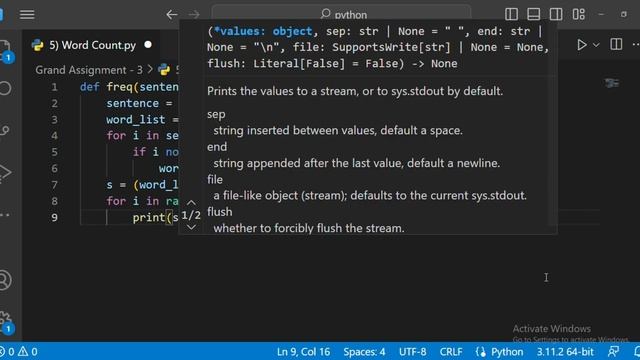The height and width of the screenshot is (360, 640).
Task: Click the Grand Assignment - 3 breadcrumb
Action: point(89,70)
